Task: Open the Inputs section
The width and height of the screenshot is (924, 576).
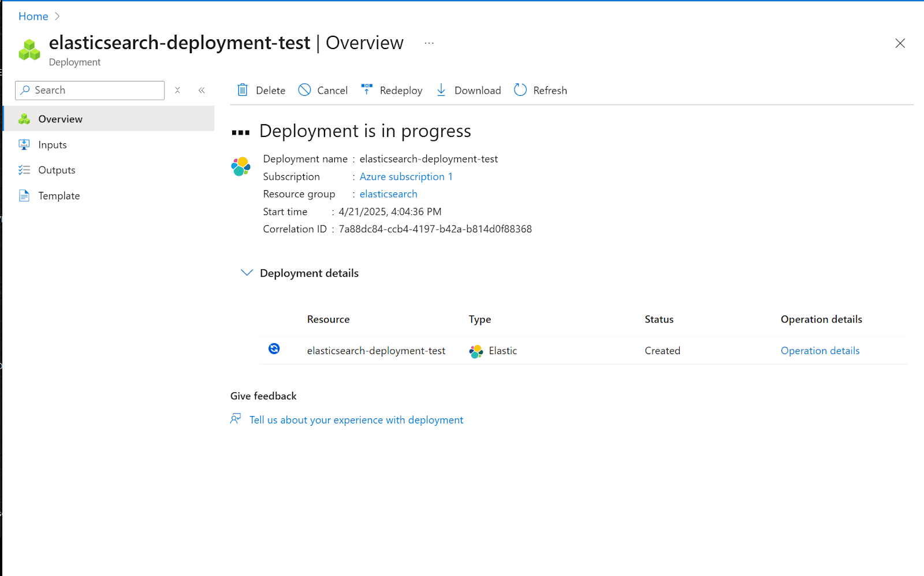Action: point(52,144)
